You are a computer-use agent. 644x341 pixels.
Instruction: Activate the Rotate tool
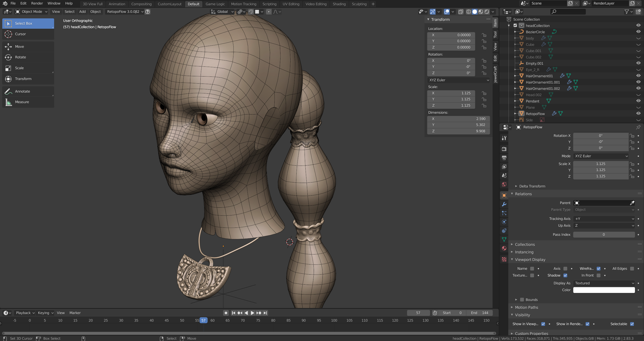tap(28, 57)
